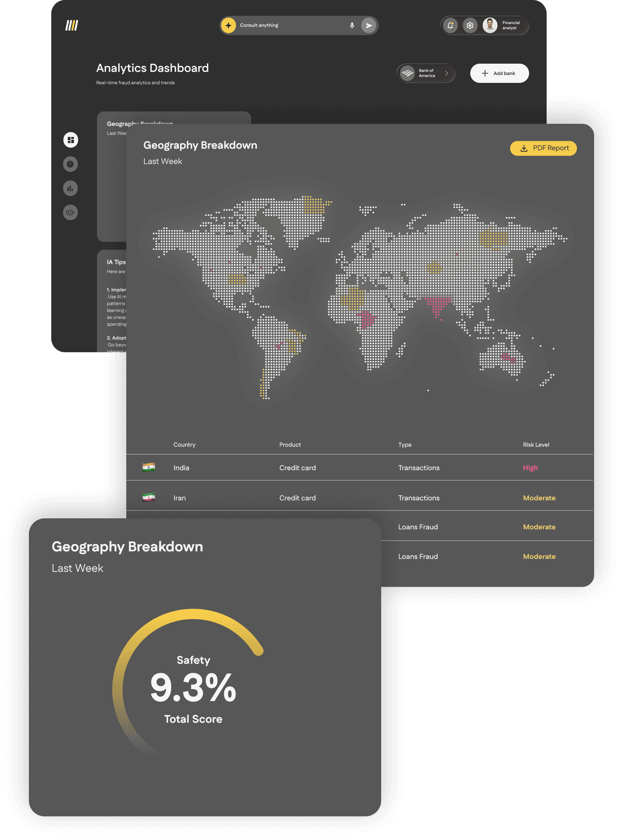Click the yellow AI sparkle icon
This screenshot has height=840, width=623.
click(x=228, y=25)
